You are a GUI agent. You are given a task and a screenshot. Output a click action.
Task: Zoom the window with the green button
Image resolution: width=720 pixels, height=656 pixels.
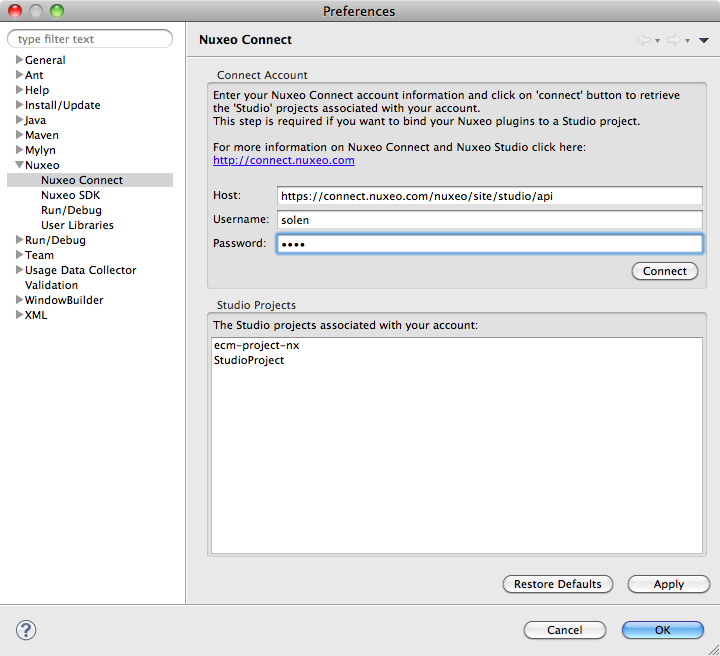click(57, 11)
